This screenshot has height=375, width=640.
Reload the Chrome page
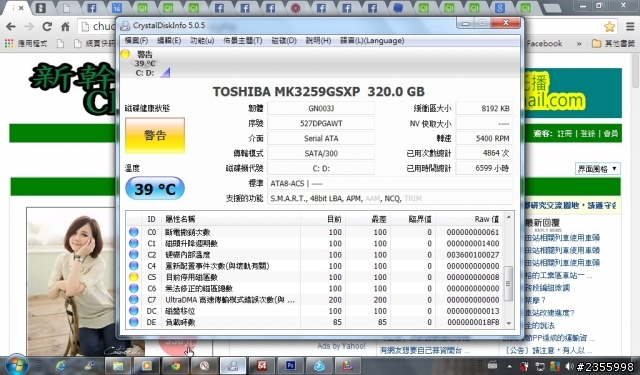pos(47,27)
